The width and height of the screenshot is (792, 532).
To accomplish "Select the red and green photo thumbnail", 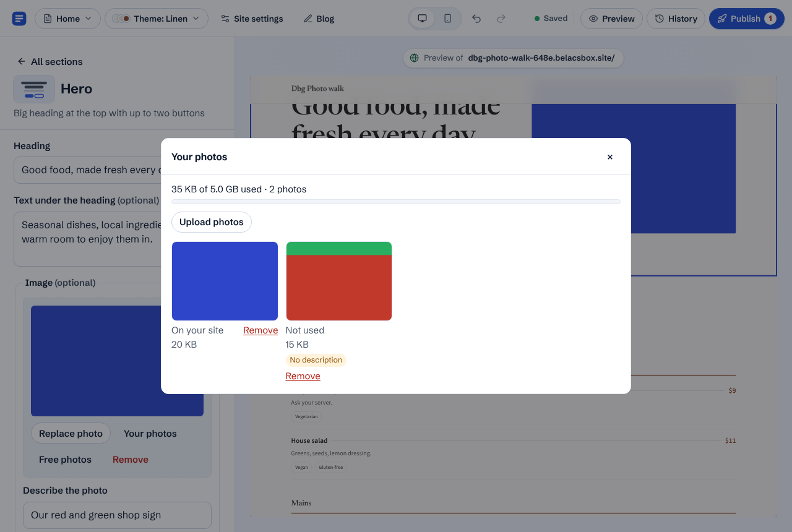I will coord(339,281).
